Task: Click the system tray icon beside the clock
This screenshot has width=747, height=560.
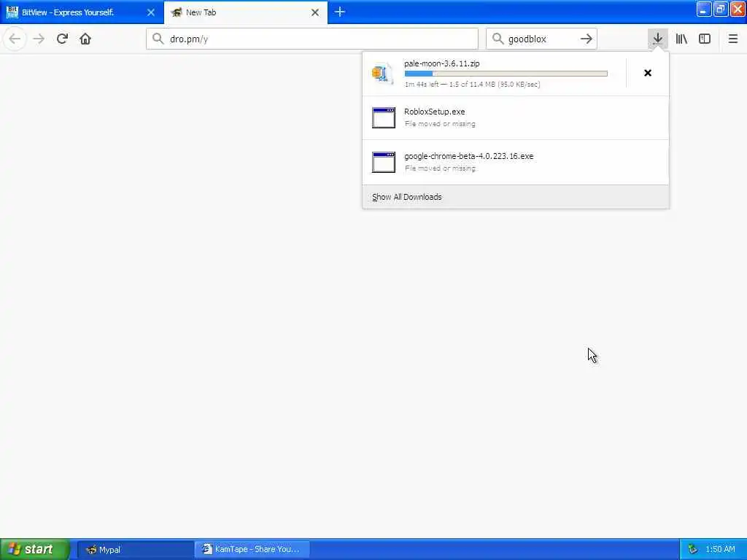Action: pyautogui.click(x=693, y=549)
